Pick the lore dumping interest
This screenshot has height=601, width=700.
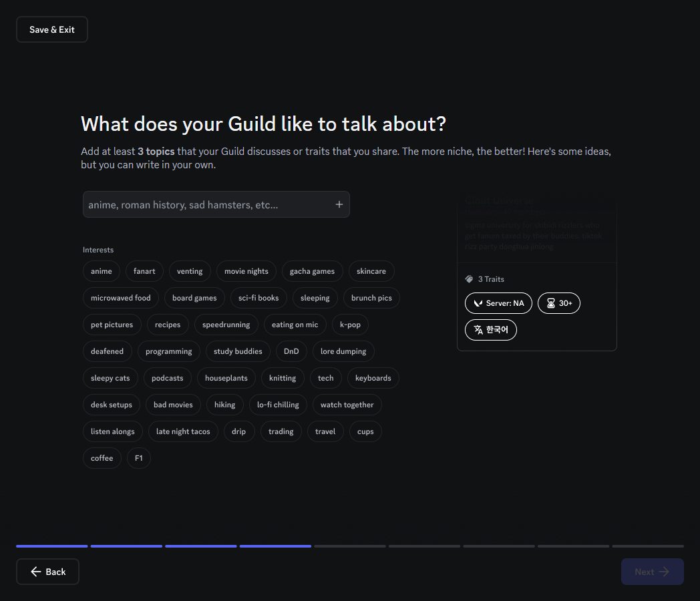343,351
